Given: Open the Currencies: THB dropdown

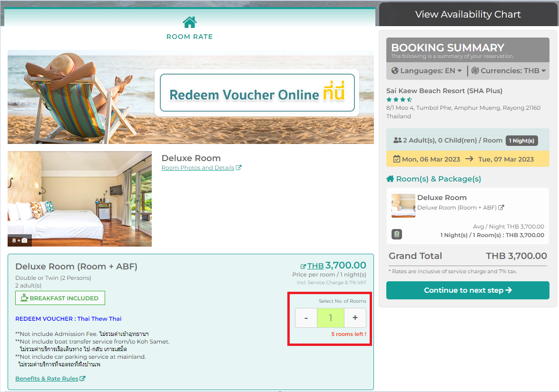Looking at the screenshot, I should click(x=509, y=70).
